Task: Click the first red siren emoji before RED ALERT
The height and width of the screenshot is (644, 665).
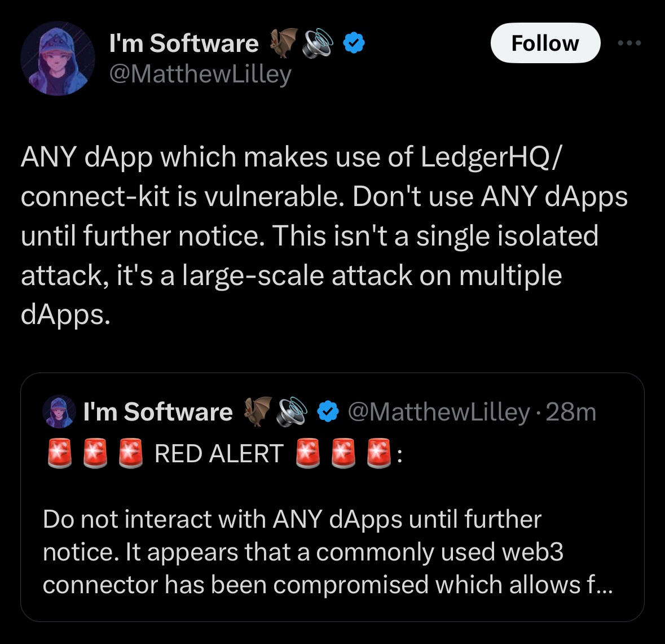Action: point(60,453)
